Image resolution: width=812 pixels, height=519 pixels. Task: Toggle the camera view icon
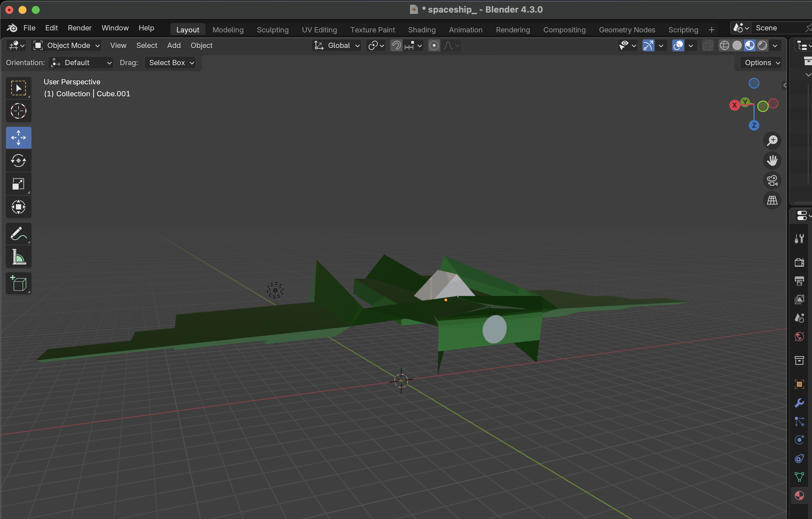[772, 180]
